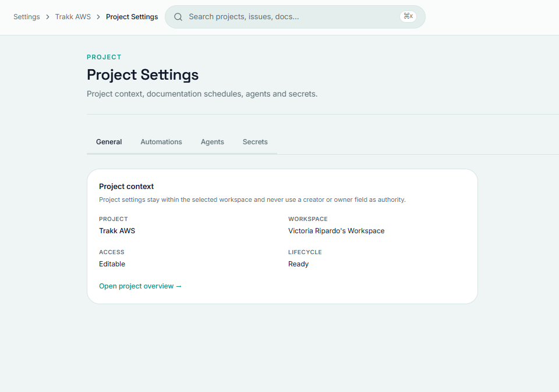Screen dimensions: 559x392
Task: Click the Editable access value
Action: click(112, 264)
